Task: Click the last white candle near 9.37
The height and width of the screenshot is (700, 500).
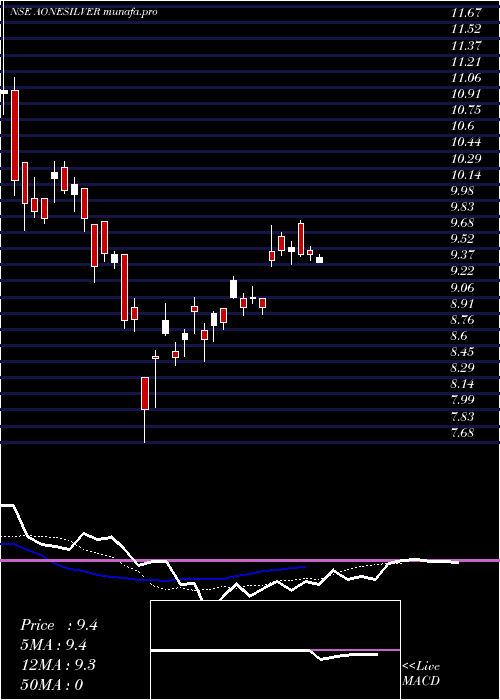Action: pos(320,260)
